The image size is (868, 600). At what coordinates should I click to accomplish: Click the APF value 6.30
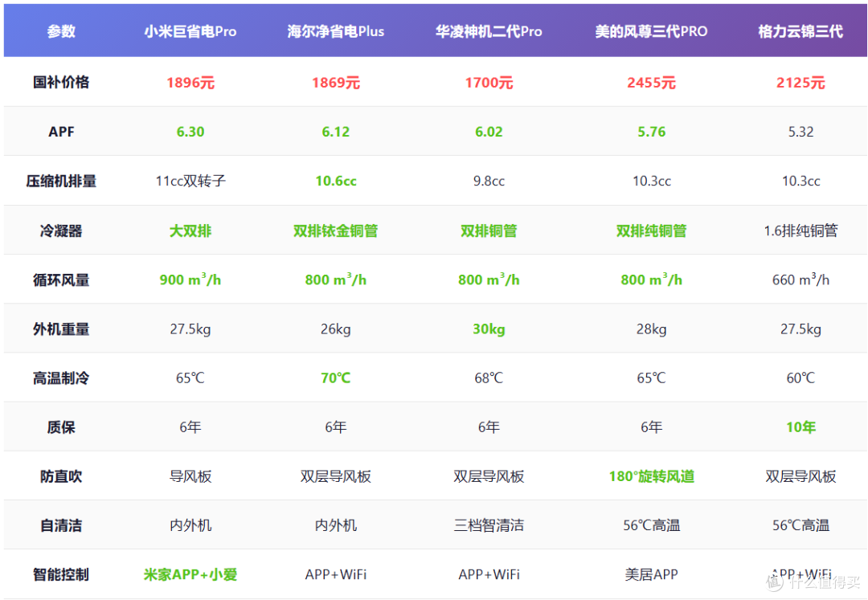coord(190,133)
